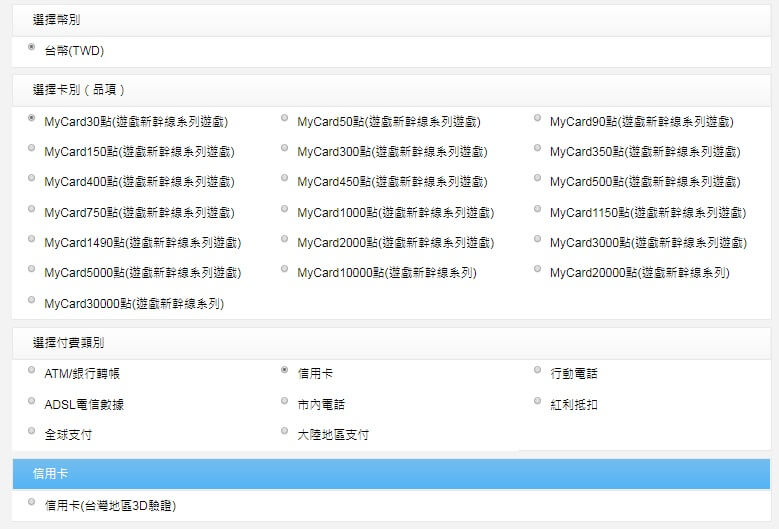
Task: Pick the MyCard5000點 option
Action: pyautogui.click(x=31, y=269)
